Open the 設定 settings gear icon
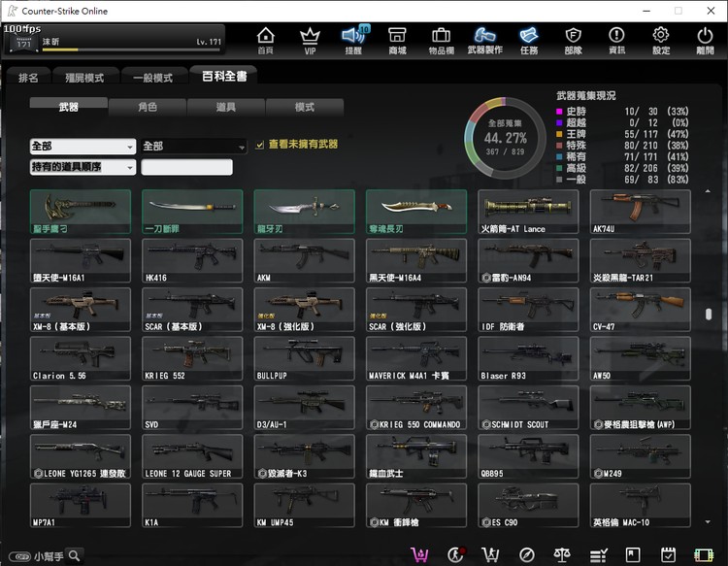 click(661, 41)
